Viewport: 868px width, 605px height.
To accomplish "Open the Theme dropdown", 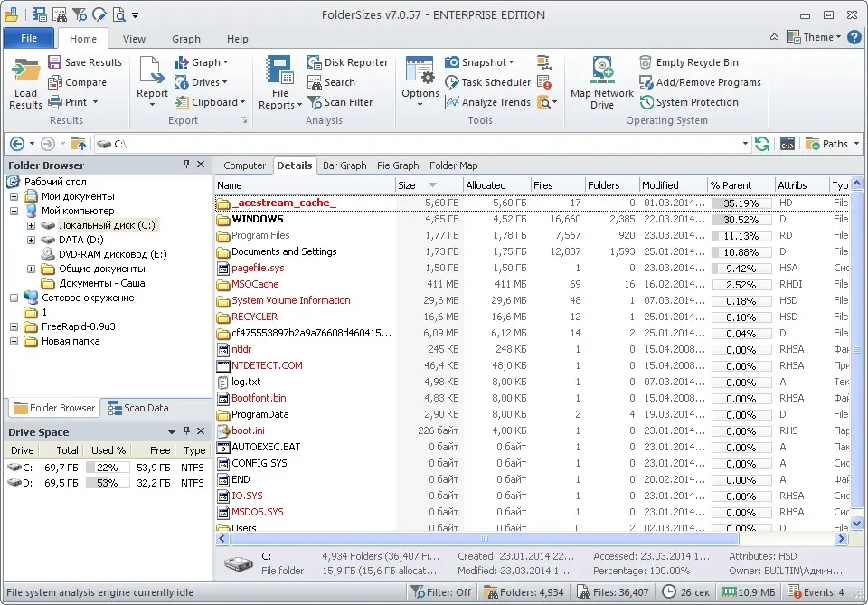I will click(814, 37).
